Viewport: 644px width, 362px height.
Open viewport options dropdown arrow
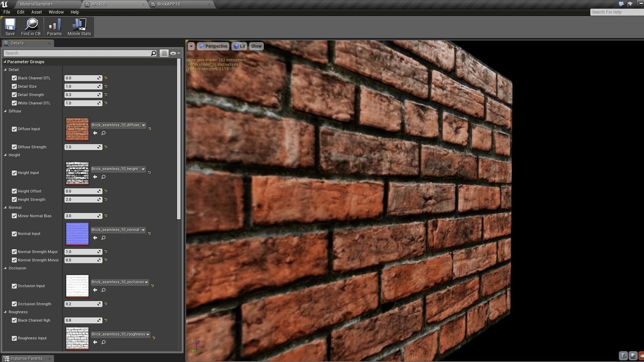tap(191, 46)
